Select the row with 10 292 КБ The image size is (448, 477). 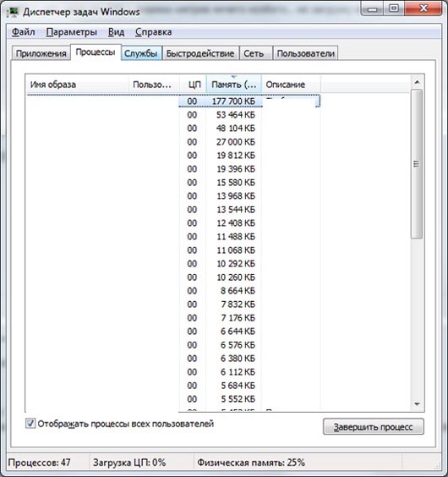[x=173, y=263]
